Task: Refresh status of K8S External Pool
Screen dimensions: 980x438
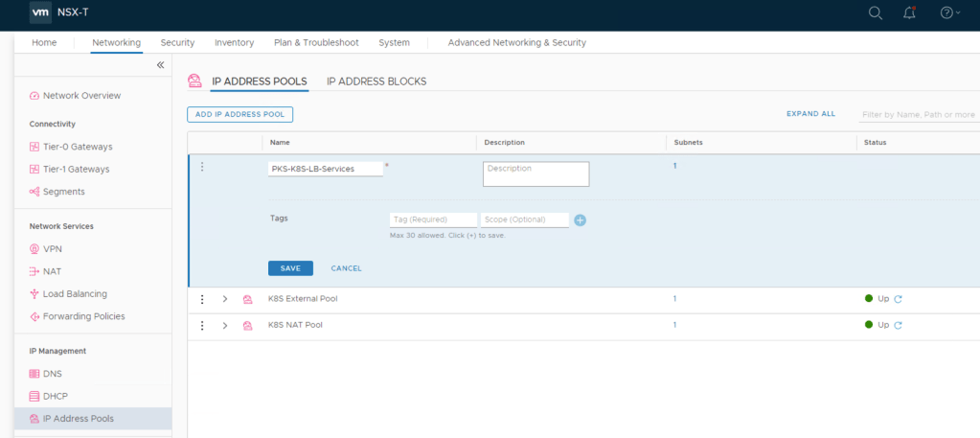Action: pyautogui.click(x=899, y=299)
